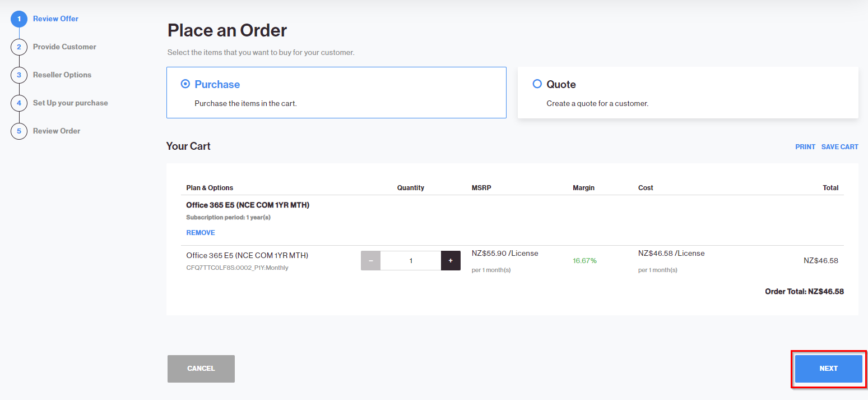Go to Set Up your purchase step label

71,103
